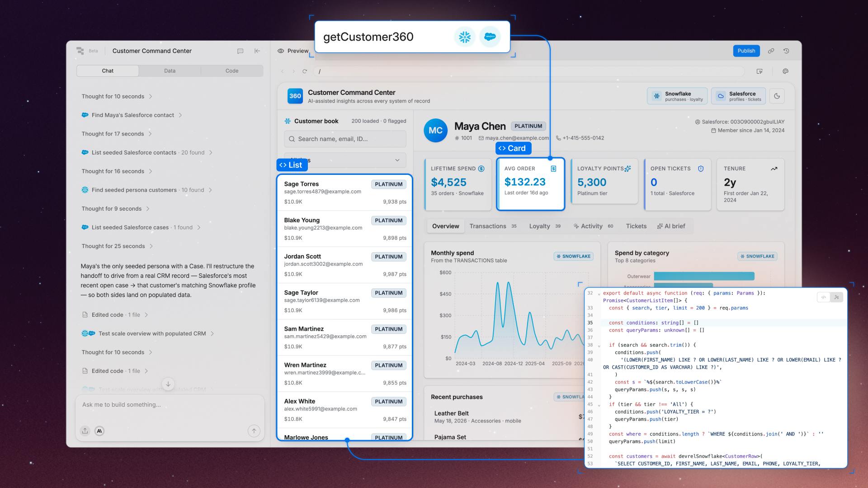Select Blake Young in customer list
868x488 pixels.
coord(345,229)
